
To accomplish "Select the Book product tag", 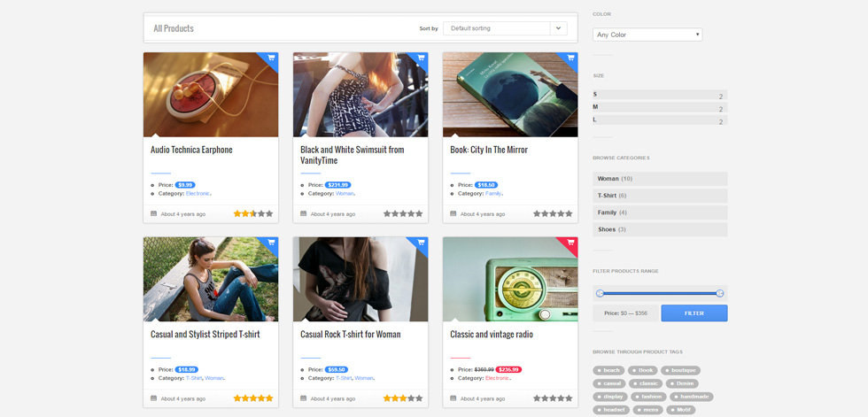I will [643, 371].
